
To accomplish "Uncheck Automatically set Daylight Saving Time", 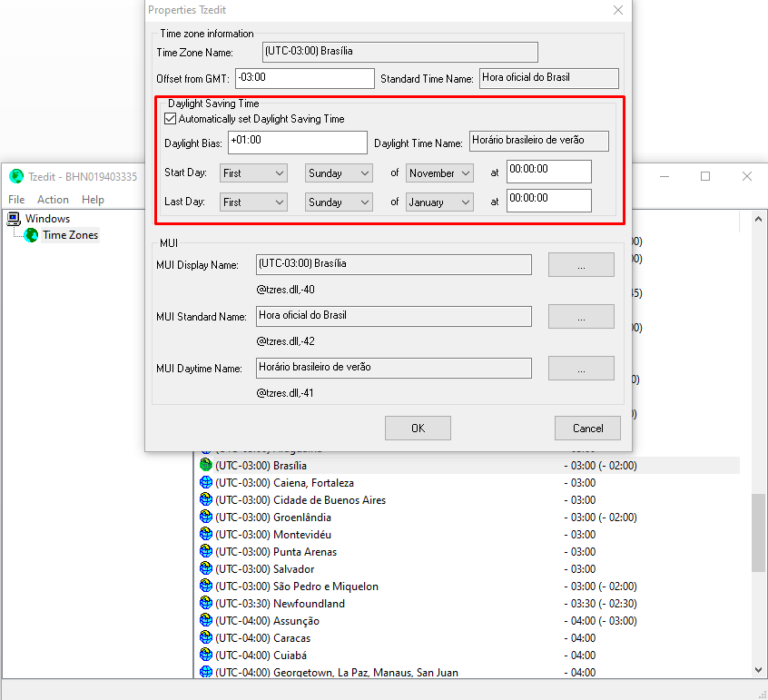I will click(170, 119).
